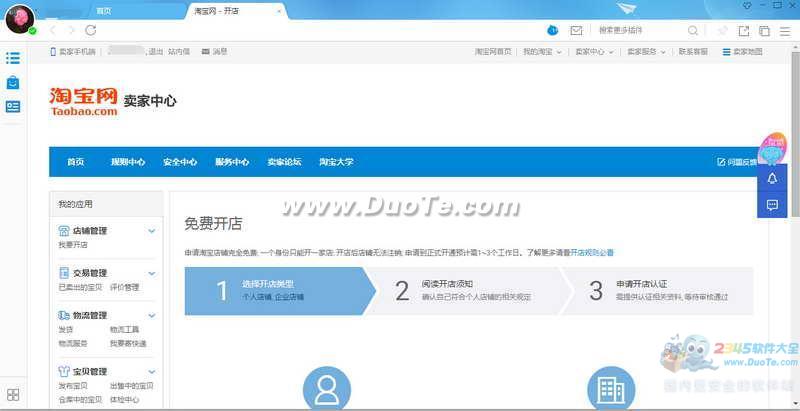
Task: Click the 已卖出的宝贝 link
Action: pyautogui.click(x=80, y=287)
